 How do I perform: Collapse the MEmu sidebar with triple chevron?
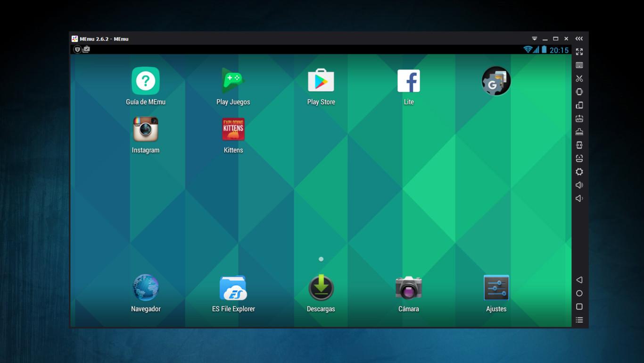(x=579, y=39)
